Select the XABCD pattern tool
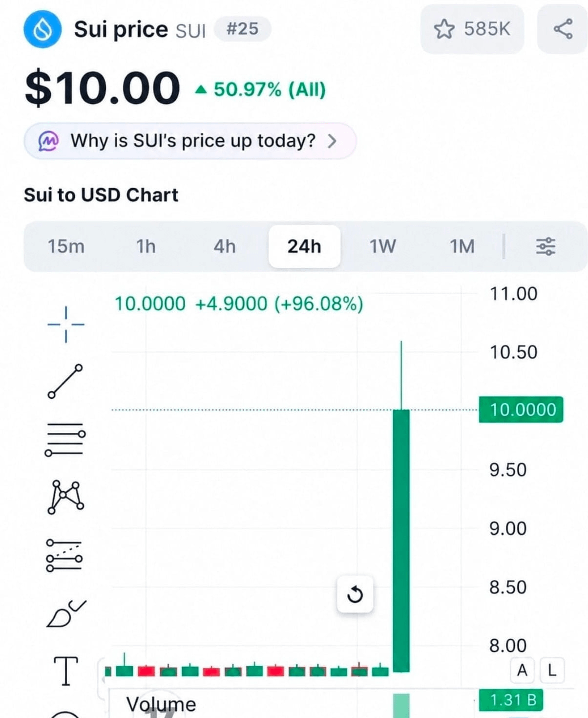Viewport: 588px width, 718px height. [65, 497]
